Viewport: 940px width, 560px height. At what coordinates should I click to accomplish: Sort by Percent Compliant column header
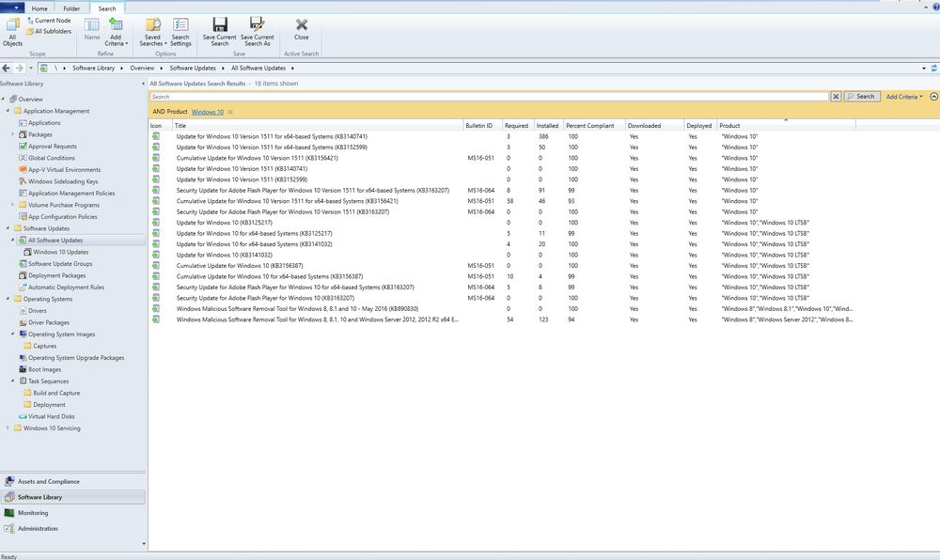tap(594, 126)
